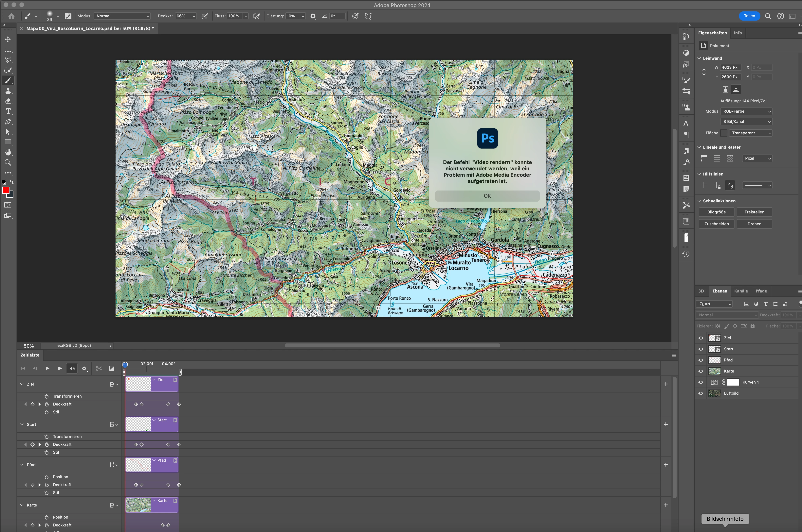
Task: Click the Bildgröße quick action button
Action: (716, 212)
